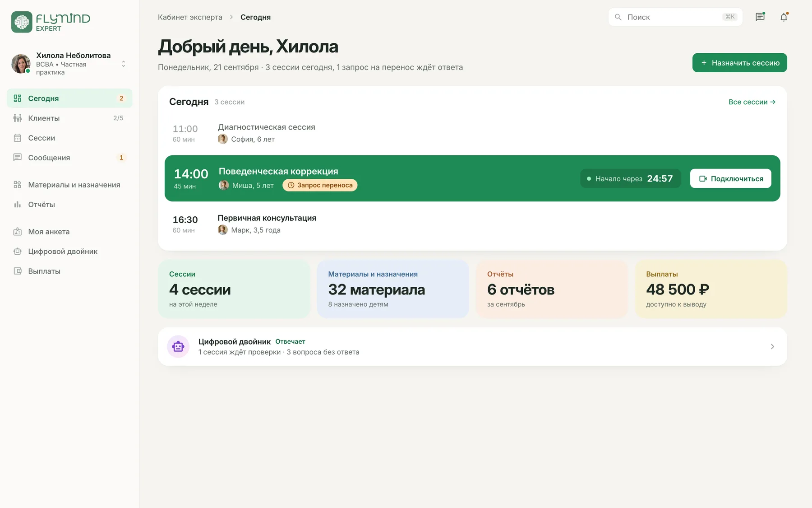Open the messages icon in top bar
Viewport: 812px width, 508px height.
(x=760, y=17)
